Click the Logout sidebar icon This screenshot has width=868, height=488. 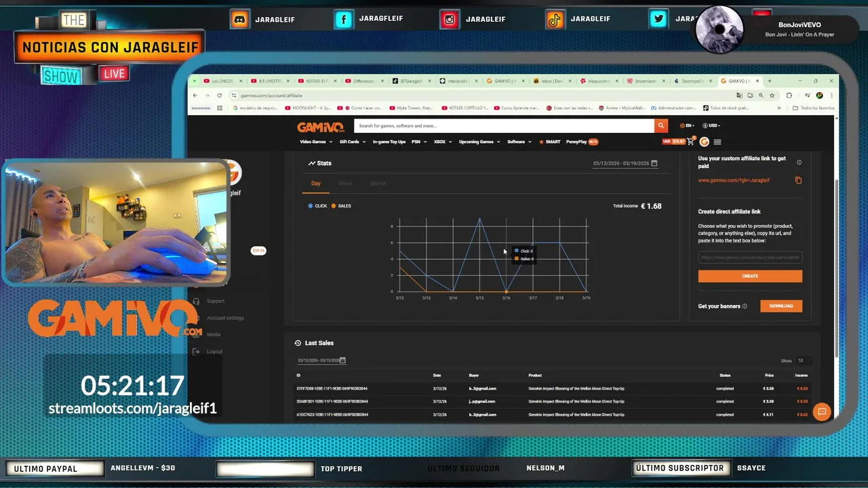pyautogui.click(x=196, y=351)
